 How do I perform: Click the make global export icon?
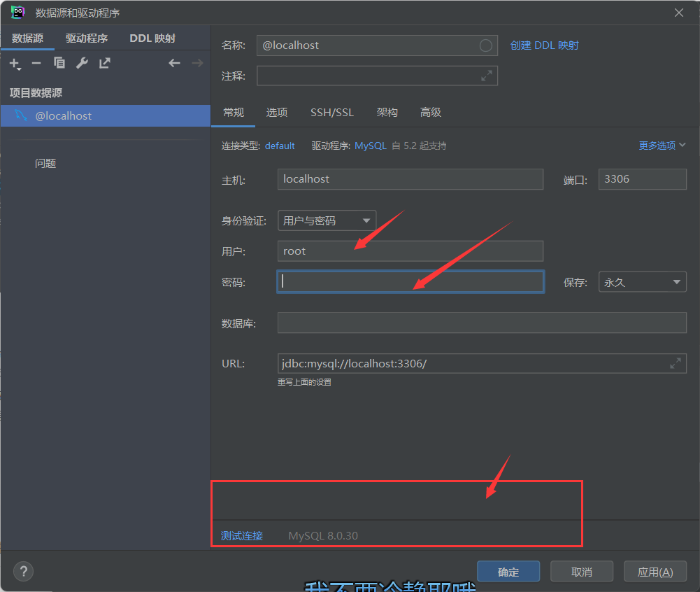tap(105, 64)
